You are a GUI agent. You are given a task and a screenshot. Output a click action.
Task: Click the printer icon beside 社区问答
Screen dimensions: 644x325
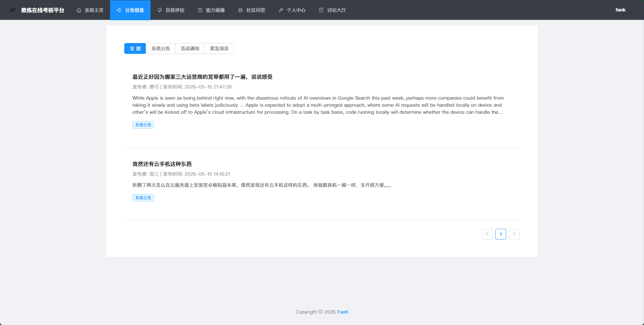[240, 10]
